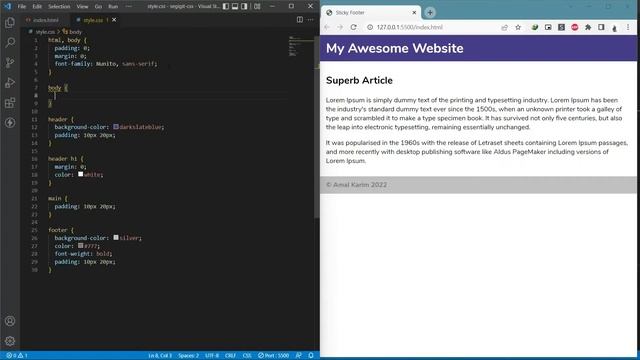Click the white color swatch in header h1 rule

(81, 174)
